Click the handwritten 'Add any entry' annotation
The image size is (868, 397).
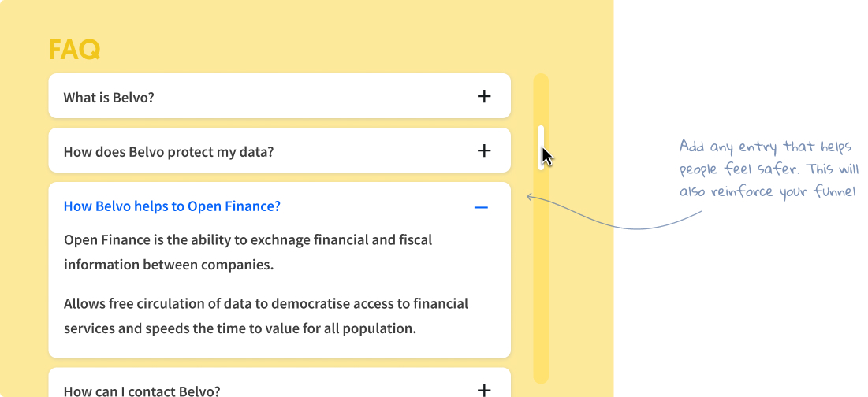click(x=769, y=169)
